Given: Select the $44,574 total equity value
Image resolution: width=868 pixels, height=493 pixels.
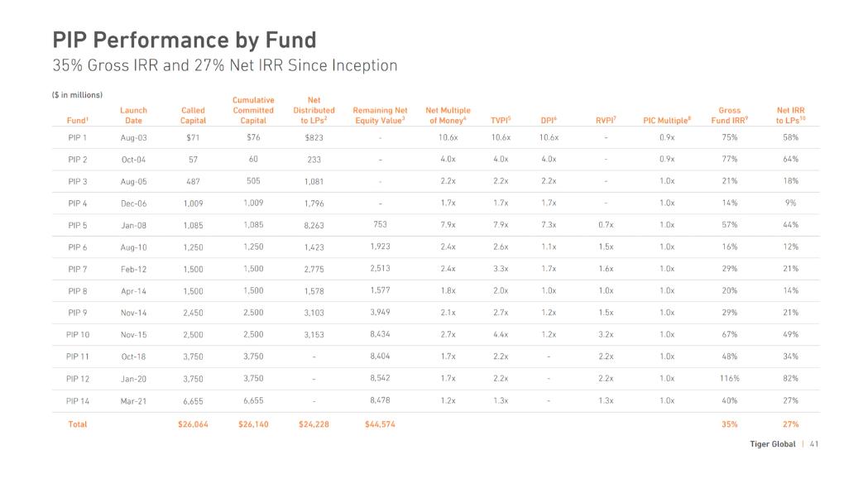Looking at the screenshot, I should pyautogui.click(x=380, y=424).
